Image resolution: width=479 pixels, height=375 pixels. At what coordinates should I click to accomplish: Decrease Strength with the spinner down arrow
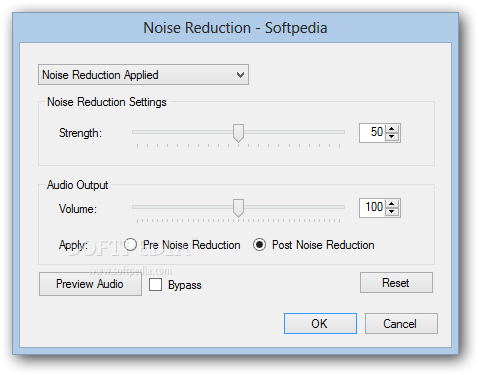point(392,137)
